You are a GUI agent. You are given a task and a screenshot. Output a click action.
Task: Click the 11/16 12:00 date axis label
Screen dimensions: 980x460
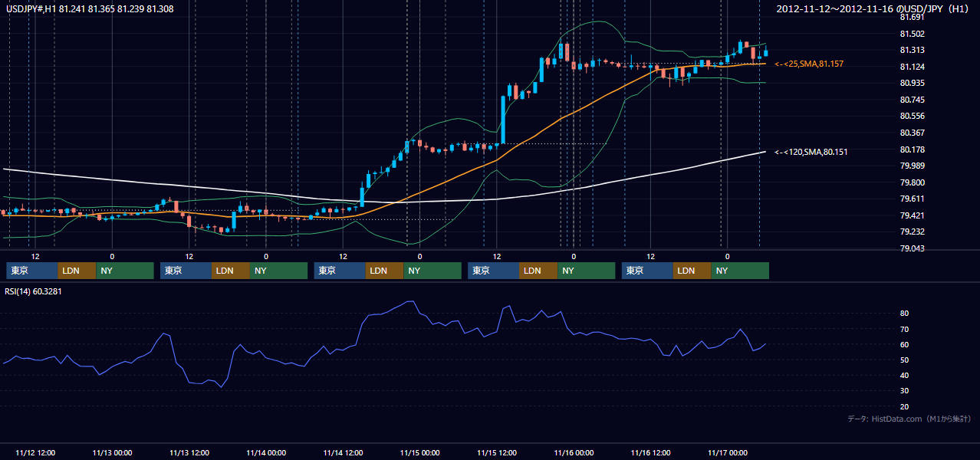point(651,452)
